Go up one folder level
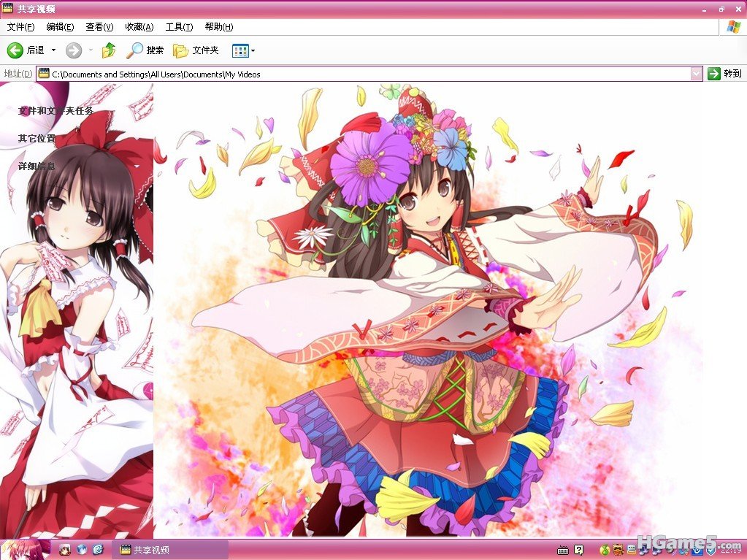 click(x=109, y=50)
